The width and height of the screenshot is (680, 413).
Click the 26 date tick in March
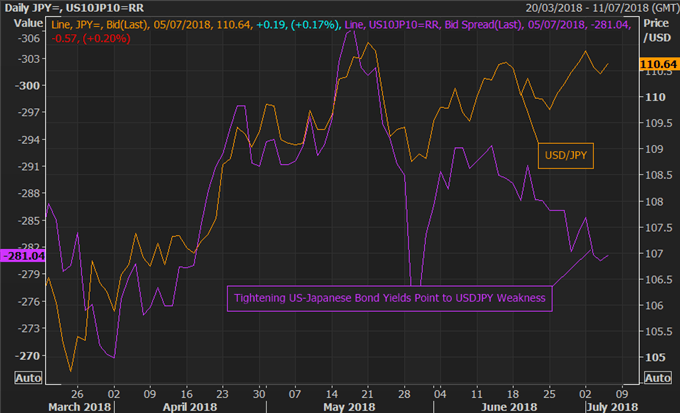pos(77,394)
